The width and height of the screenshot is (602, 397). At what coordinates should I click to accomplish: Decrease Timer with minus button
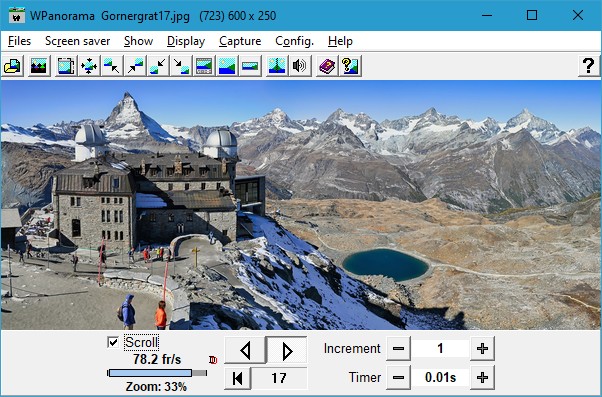(398, 377)
